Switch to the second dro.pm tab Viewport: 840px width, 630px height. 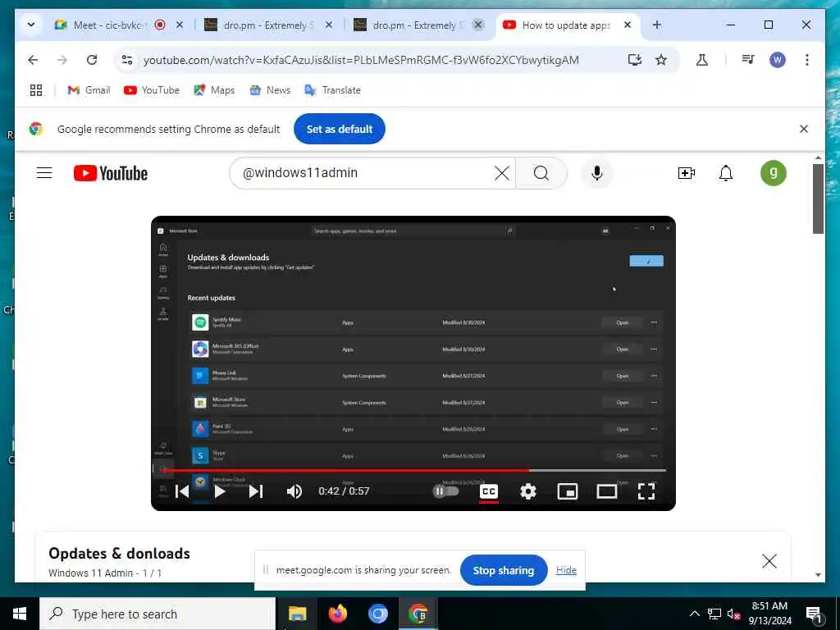pyautogui.click(x=414, y=25)
